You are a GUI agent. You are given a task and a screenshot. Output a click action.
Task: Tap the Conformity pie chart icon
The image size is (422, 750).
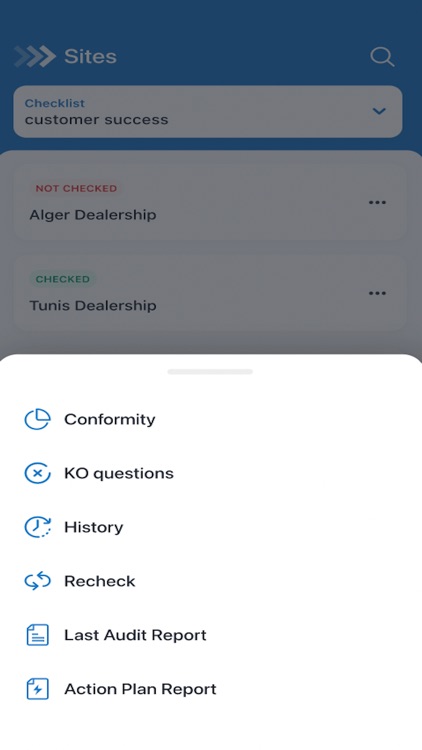[x=37, y=419]
